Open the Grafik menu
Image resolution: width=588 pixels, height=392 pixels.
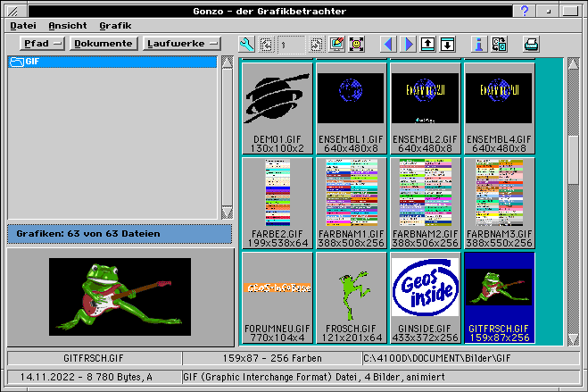pyautogui.click(x=115, y=26)
